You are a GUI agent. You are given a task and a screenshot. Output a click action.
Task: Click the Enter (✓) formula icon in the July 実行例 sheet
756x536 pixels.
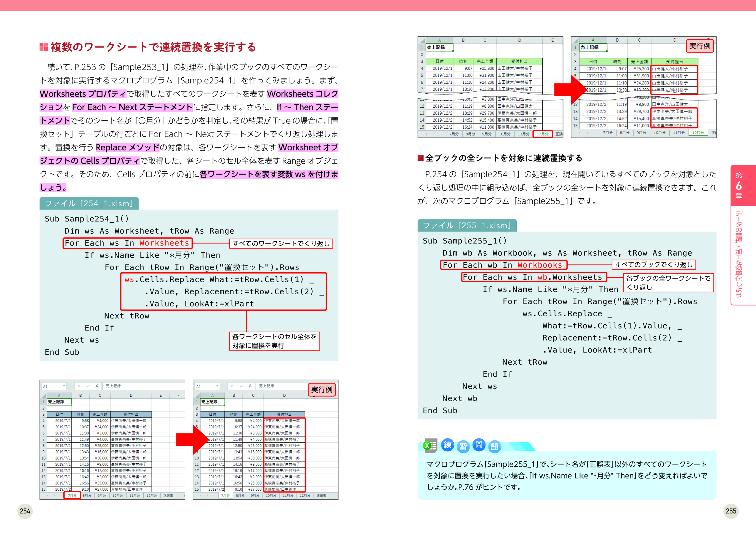pyautogui.click(x=241, y=386)
